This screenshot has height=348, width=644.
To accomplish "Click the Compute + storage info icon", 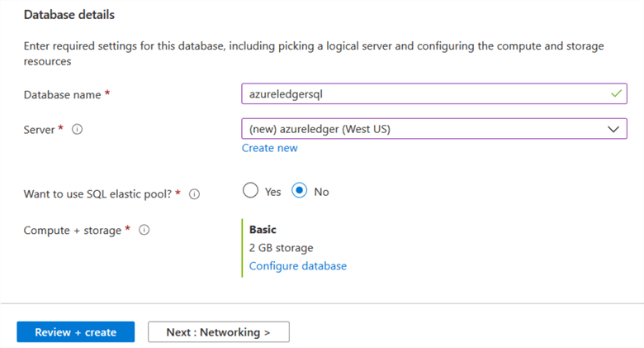I will tap(144, 230).
